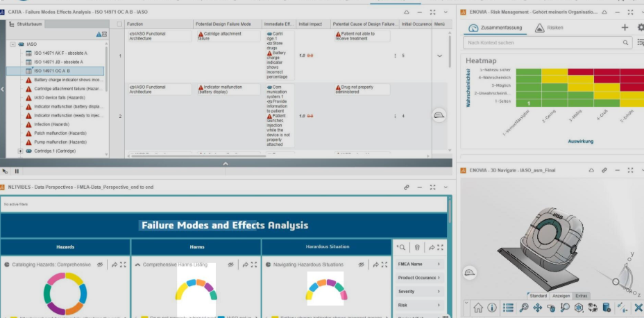
Task: Click the cloud icon in CATIA title bar
Action: click(406, 12)
